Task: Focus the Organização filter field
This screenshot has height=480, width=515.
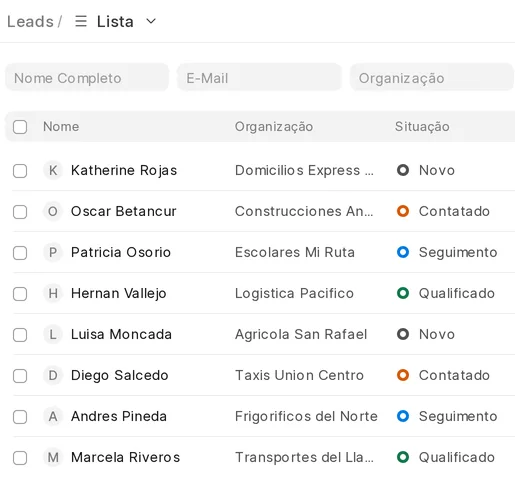Action: 432,78
